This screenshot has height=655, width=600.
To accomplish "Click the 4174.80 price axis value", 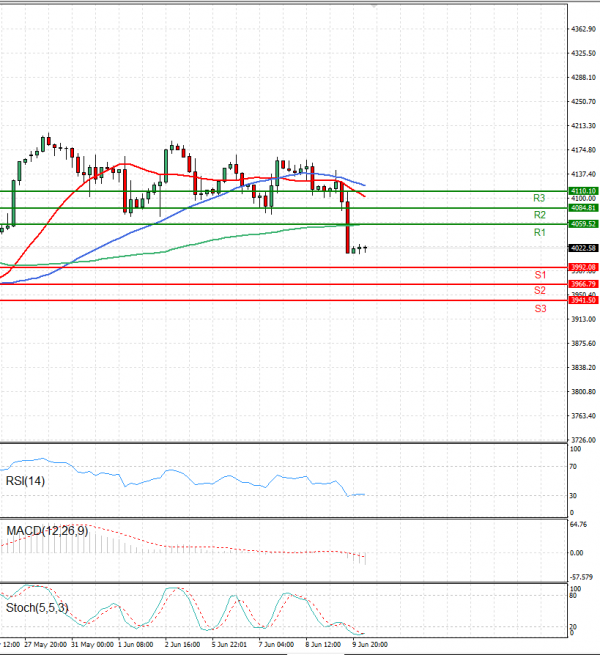I will [x=583, y=150].
